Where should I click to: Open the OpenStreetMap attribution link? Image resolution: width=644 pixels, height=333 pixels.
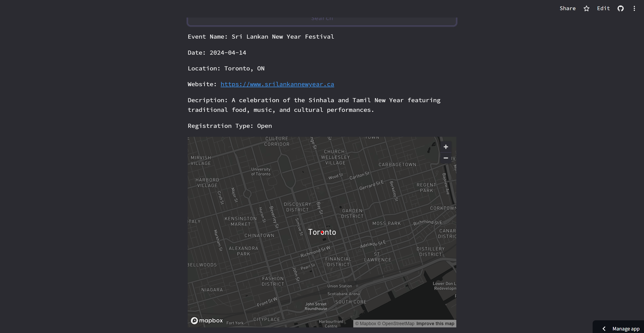396,324
